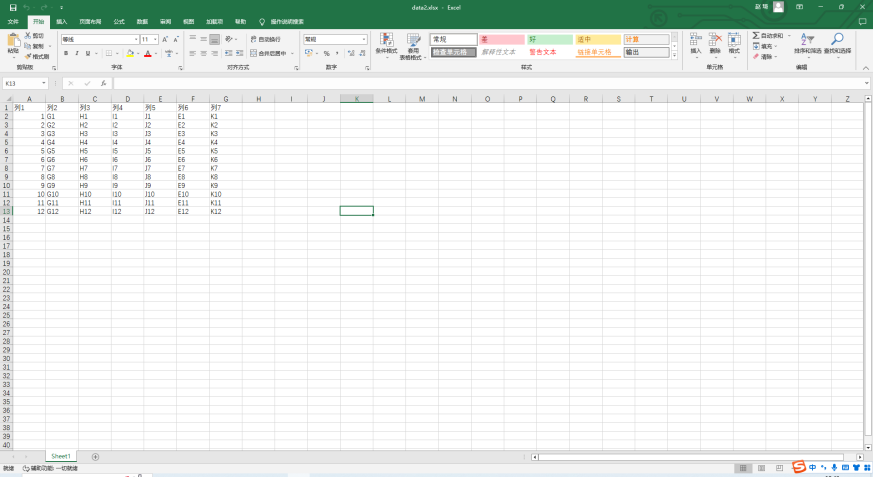
Task: Expand the formula bar
Action: coord(866,83)
